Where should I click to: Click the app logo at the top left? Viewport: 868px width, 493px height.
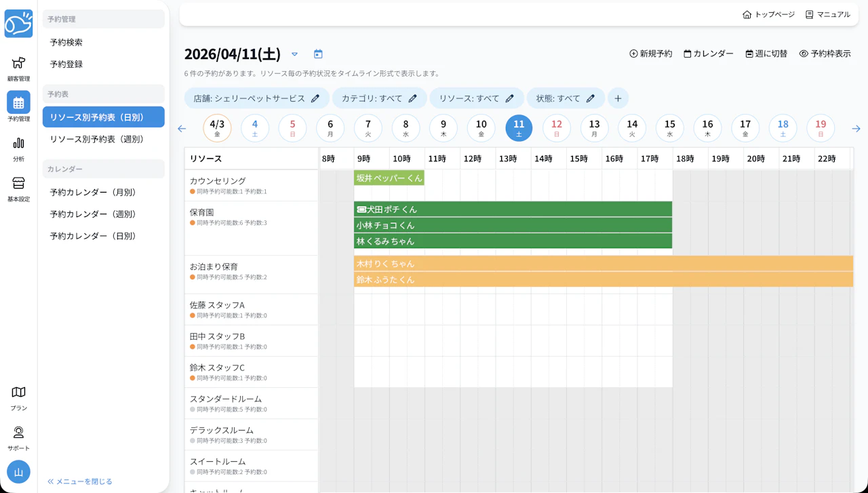[18, 23]
